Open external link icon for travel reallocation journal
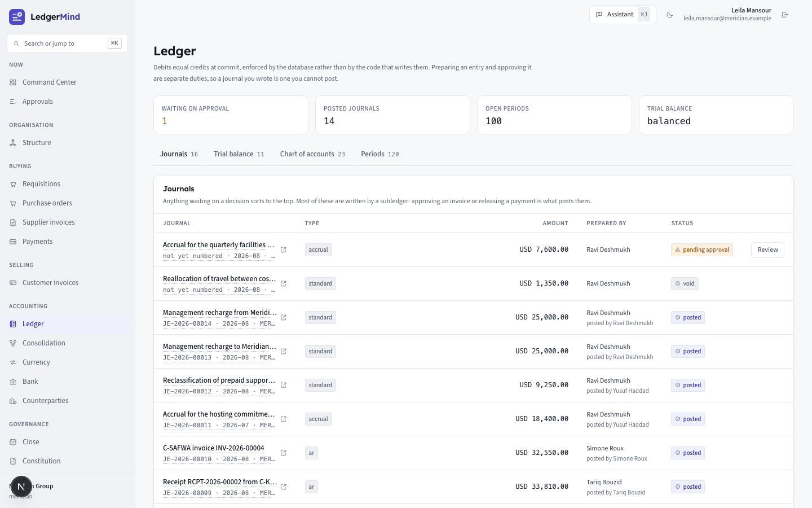The image size is (812, 508). [x=284, y=283]
